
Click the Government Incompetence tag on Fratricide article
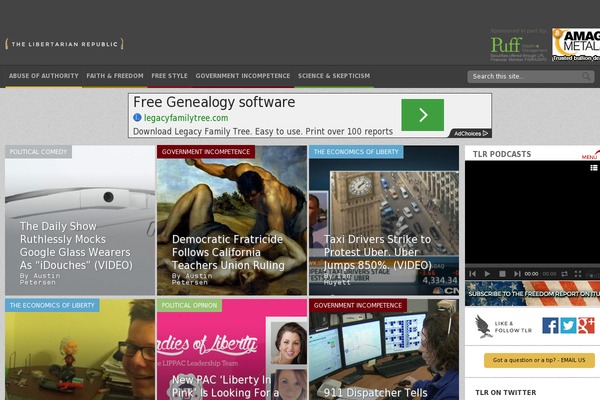[x=206, y=152]
